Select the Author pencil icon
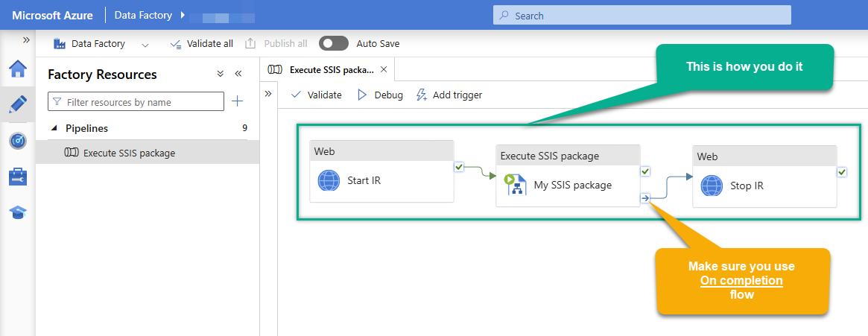 (x=18, y=104)
